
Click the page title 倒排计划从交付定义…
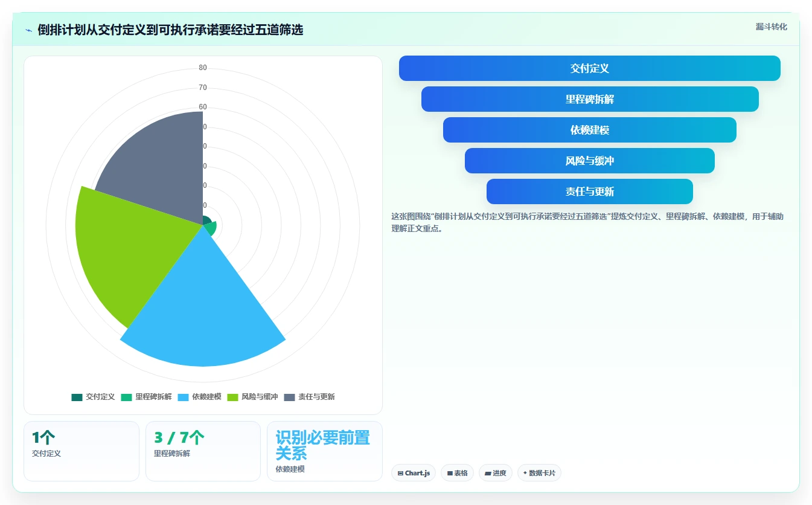(170, 30)
